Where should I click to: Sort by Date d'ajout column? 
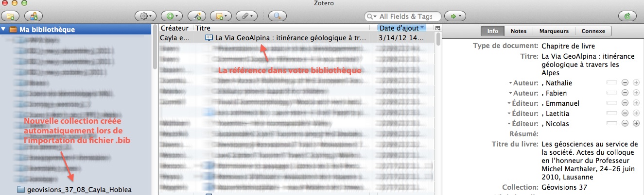click(x=401, y=28)
